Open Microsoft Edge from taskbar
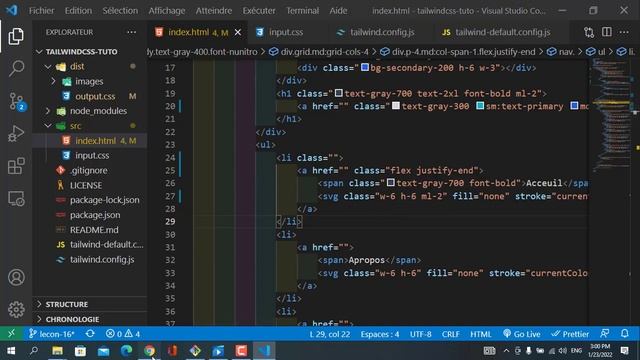This screenshot has height=360, width=640. pos(127,351)
